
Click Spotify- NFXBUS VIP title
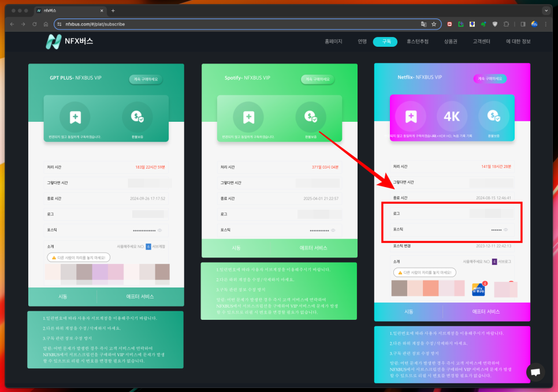tap(247, 77)
